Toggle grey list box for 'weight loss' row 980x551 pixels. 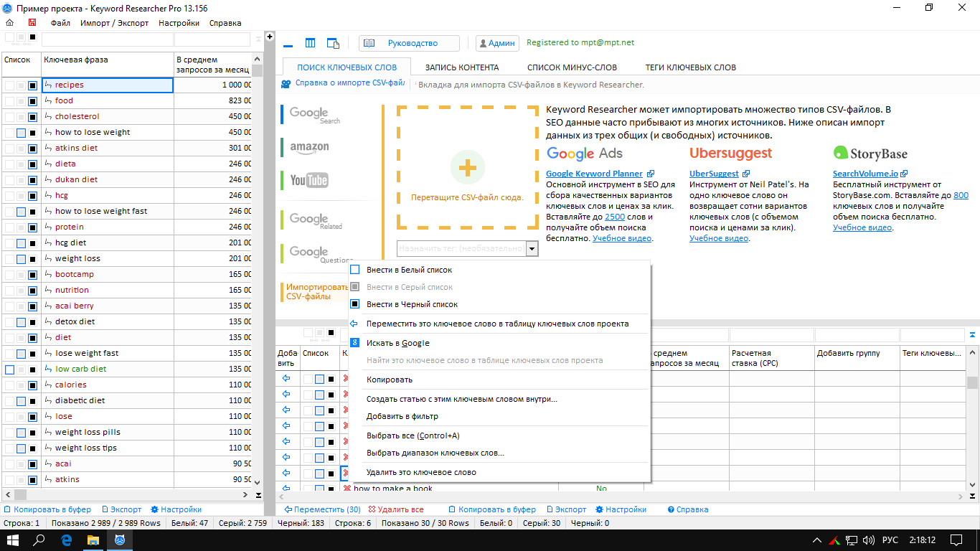[x=21, y=258]
